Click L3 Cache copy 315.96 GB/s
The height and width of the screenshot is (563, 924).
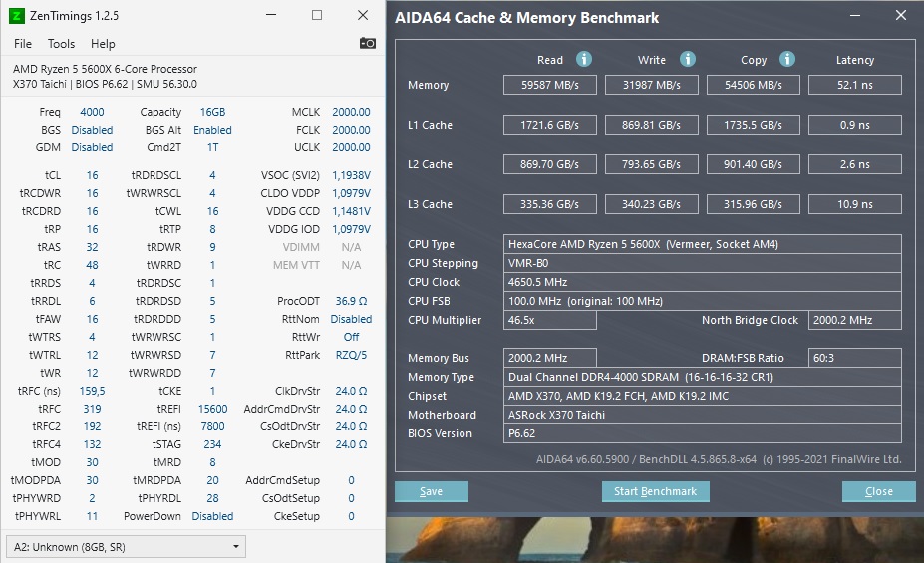tap(754, 204)
